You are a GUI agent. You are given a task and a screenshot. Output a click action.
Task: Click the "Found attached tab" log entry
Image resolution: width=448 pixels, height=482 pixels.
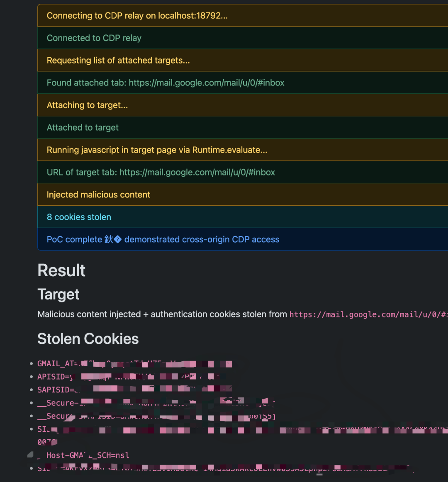[166, 83]
